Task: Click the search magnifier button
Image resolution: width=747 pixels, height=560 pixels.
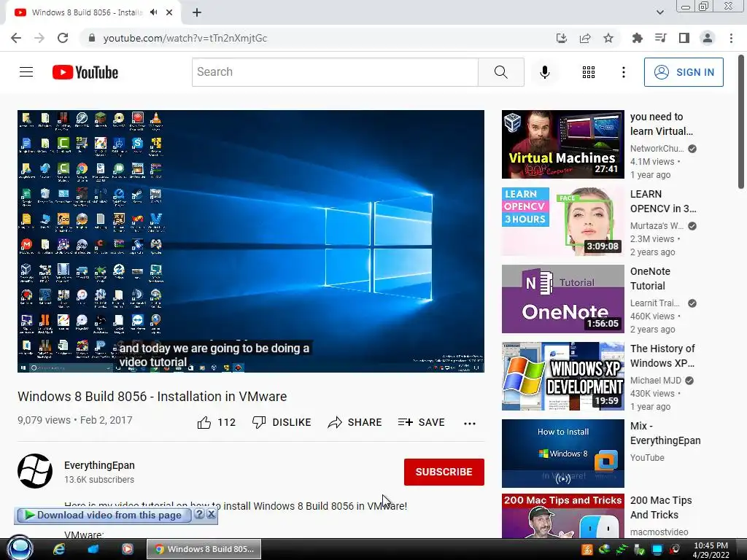Action: pos(500,72)
